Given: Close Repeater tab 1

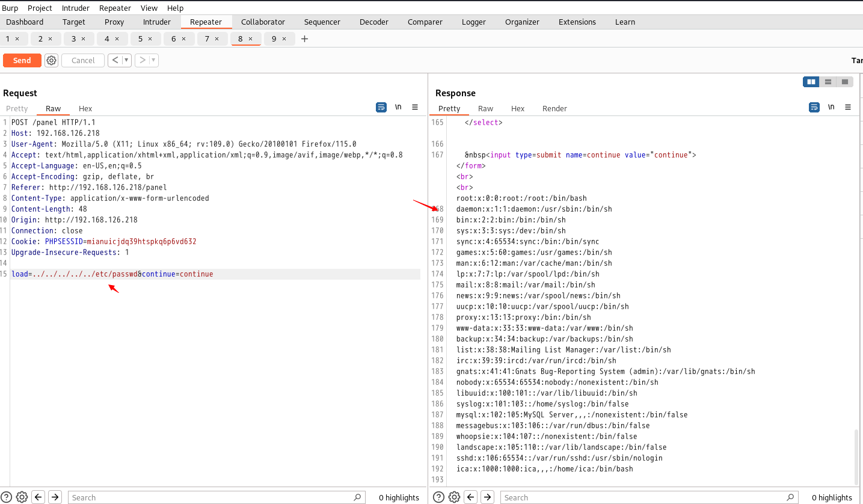Looking at the screenshot, I should [x=17, y=38].
